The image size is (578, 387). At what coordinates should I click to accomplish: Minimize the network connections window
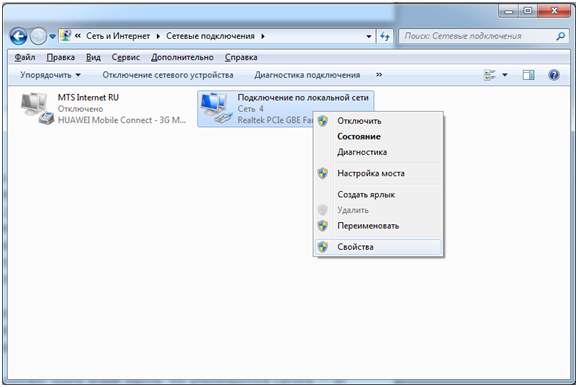[509, 11]
